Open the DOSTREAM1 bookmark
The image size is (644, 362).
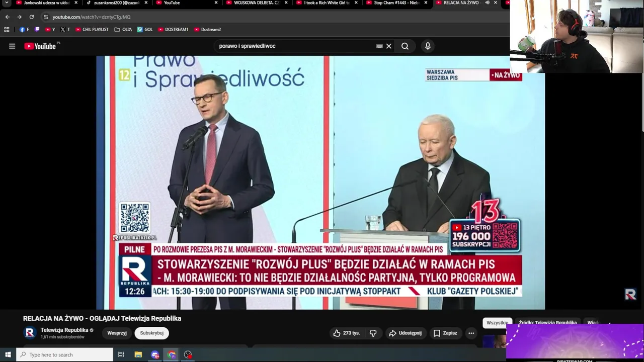pos(173,30)
